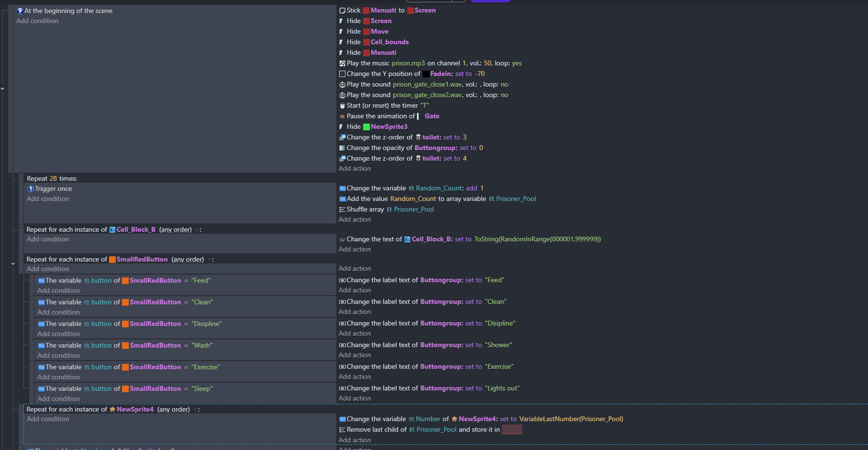Screen dimensions: 868x450
Task: Click the clock icon for timer "T"
Action: [342, 106]
